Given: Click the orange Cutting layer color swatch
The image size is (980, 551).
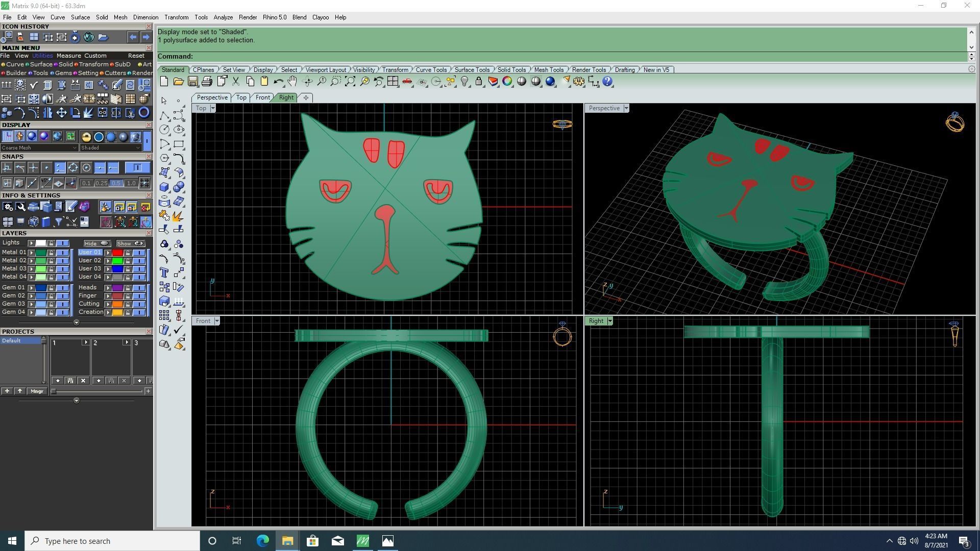Looking at the screenshot, I should [x=117, y=304].
